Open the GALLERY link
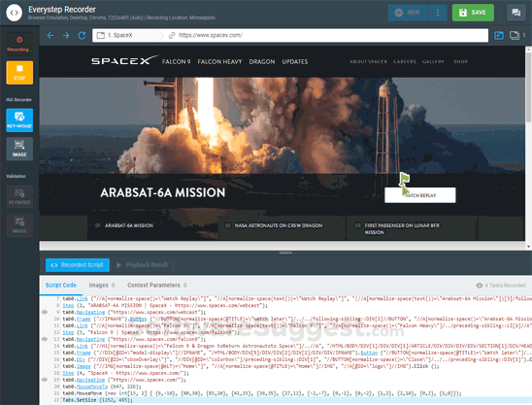The width and height of the screenshot is (532, 405). (x=433, y=61)
